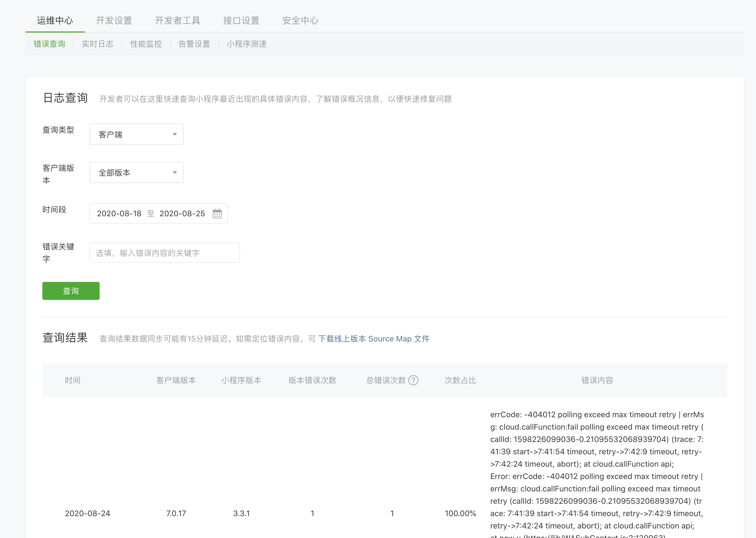The height and width of the screenshot is (538, 756).
Task: Click the start date 2020-08-18 field
Action: (119, 214)
